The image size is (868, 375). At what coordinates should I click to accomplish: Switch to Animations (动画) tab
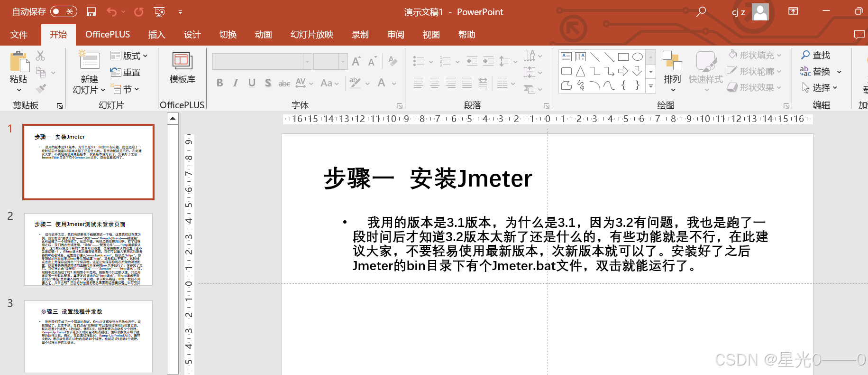coord(263,35)
